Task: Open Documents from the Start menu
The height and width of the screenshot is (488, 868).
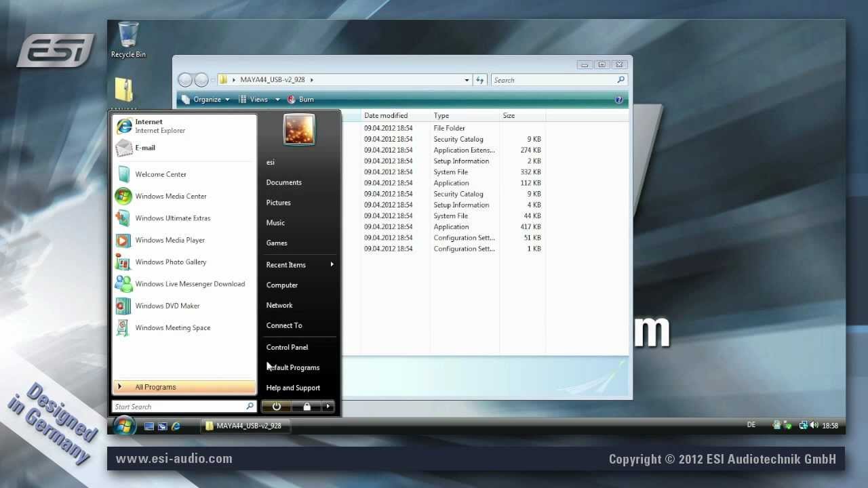Action: click(x=284, y=182)
